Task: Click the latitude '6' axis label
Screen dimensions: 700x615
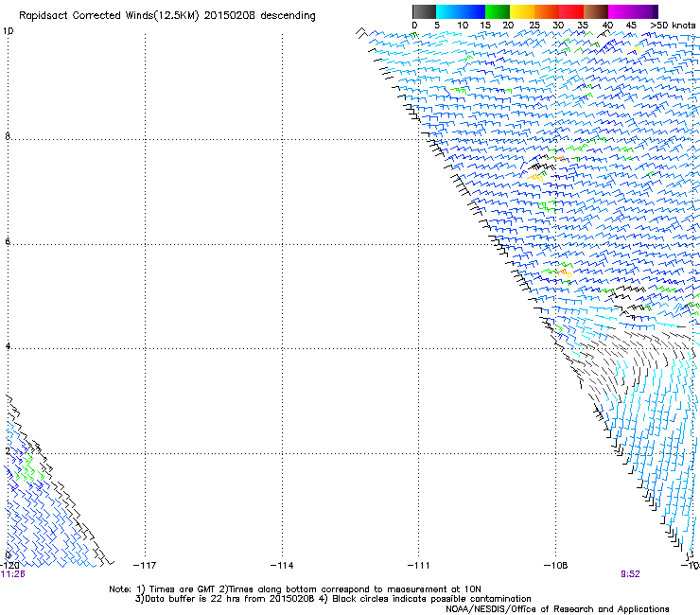Action: (8, 241)
